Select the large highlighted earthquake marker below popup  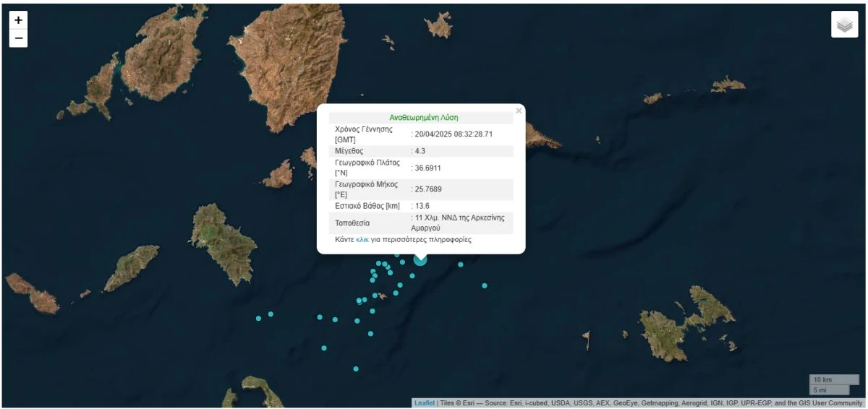420,259
